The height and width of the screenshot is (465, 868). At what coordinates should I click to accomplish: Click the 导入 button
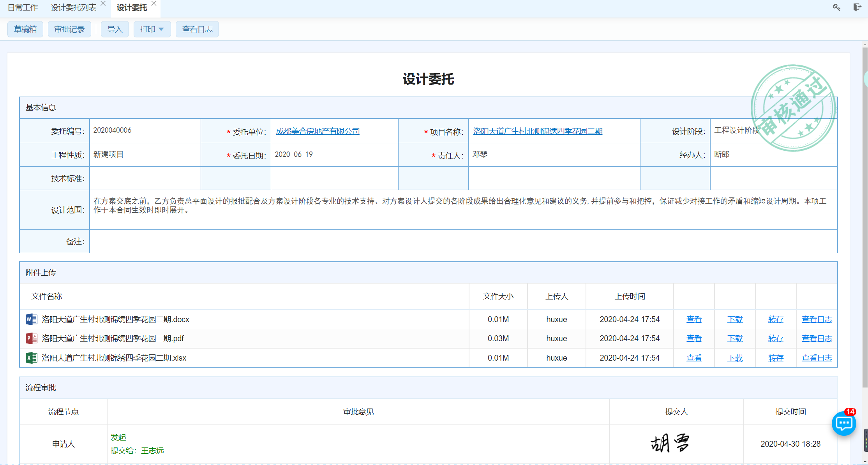point(115,29)
